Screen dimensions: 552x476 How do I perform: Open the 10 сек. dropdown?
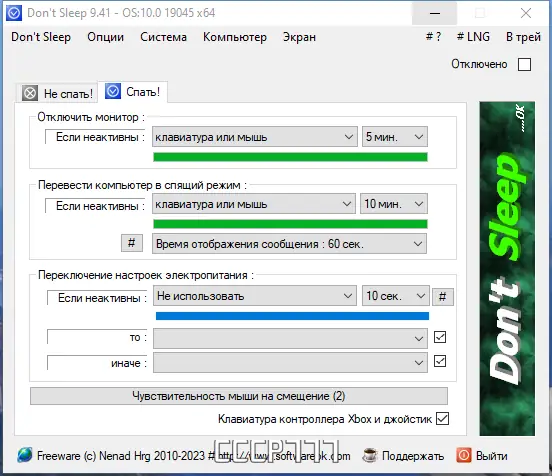(x=396, y=296)
